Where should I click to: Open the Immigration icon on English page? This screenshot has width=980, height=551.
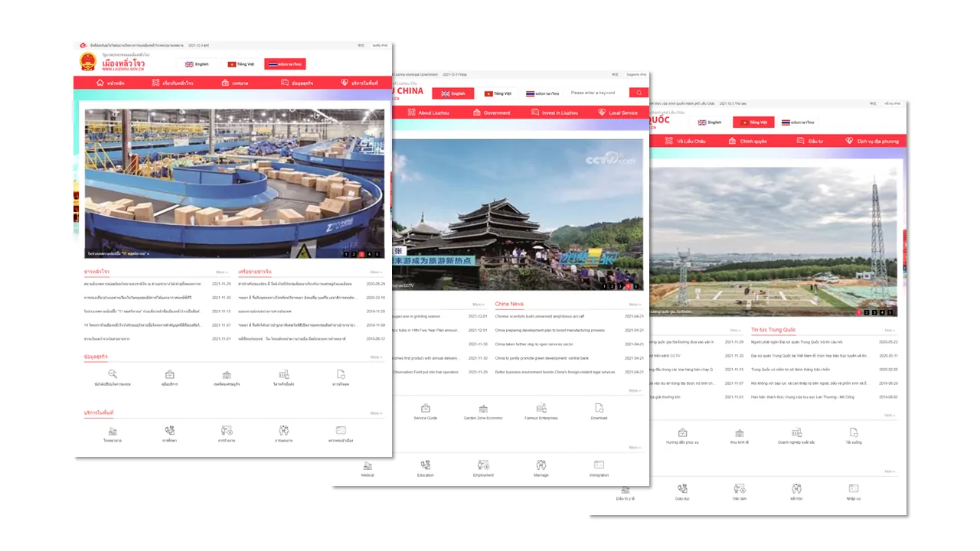[599, 465]
